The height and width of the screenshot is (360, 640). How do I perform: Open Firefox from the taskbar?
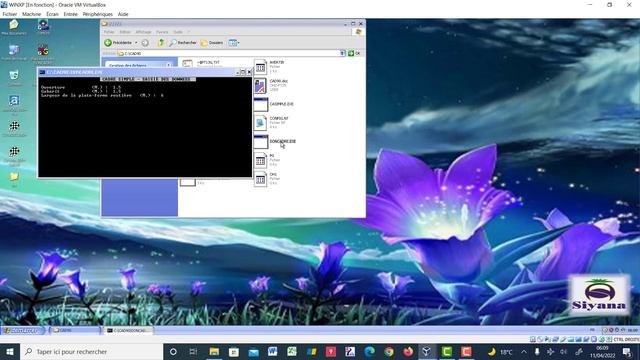[x=408, y=351]
